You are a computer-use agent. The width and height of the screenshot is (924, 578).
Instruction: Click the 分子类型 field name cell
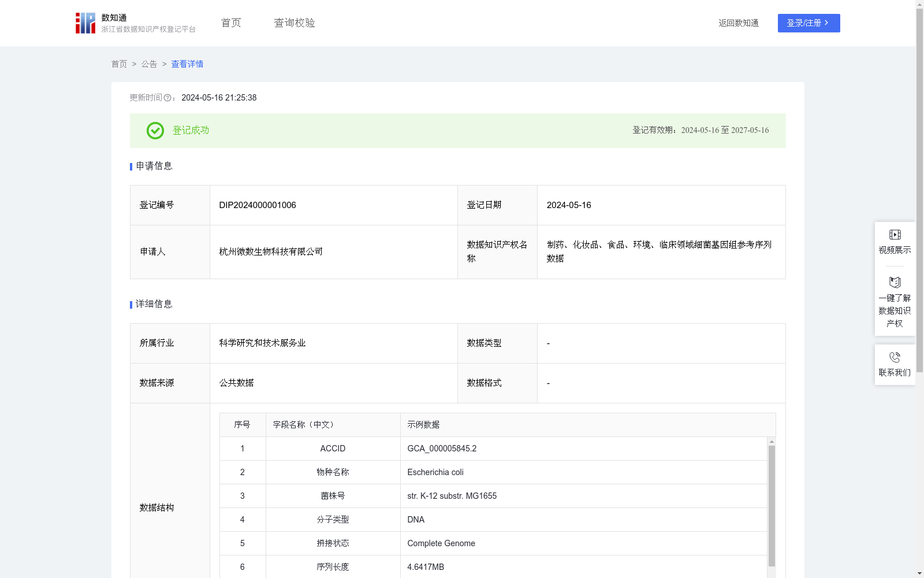click(333, 520)
